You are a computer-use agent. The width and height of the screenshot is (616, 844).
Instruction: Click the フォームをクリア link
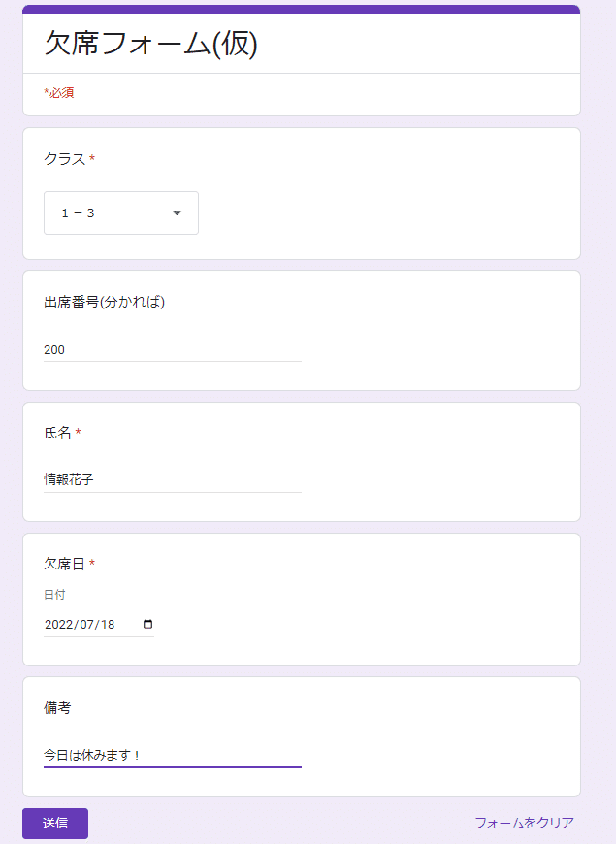(x=524, y=823)
